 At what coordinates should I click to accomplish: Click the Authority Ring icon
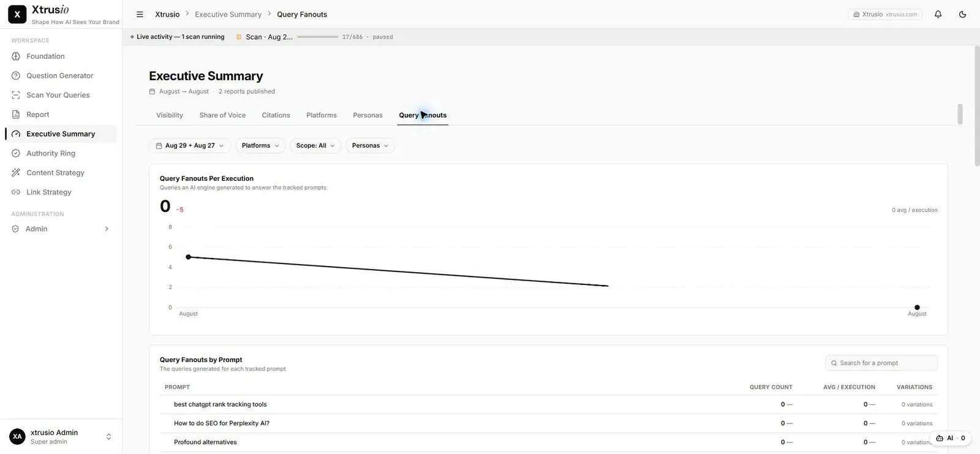click(x=16, y=153)
